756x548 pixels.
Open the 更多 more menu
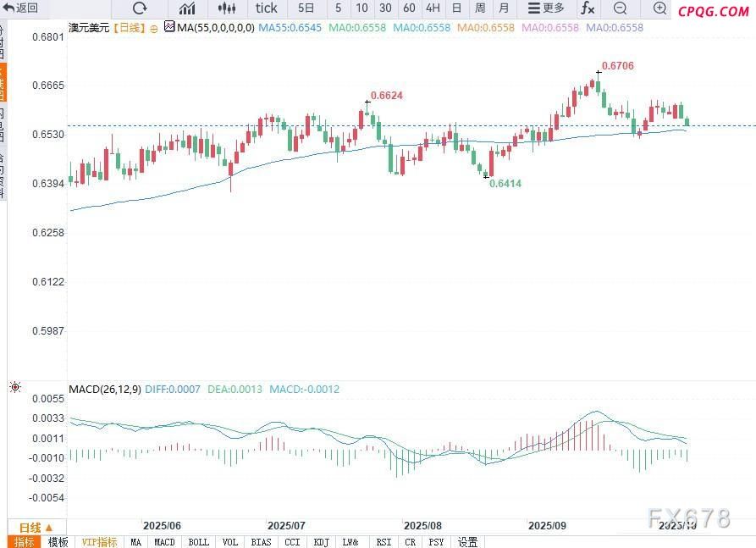coord(545,8)
